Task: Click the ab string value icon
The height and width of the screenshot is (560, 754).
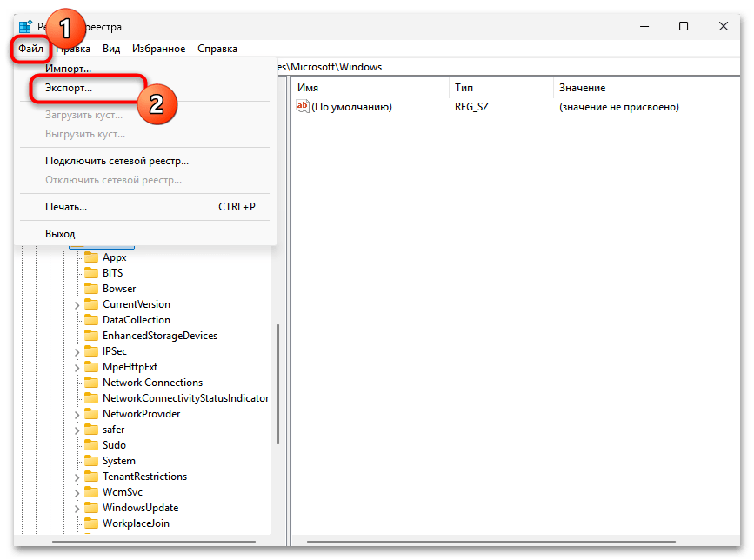Action: tap(302, 106)
